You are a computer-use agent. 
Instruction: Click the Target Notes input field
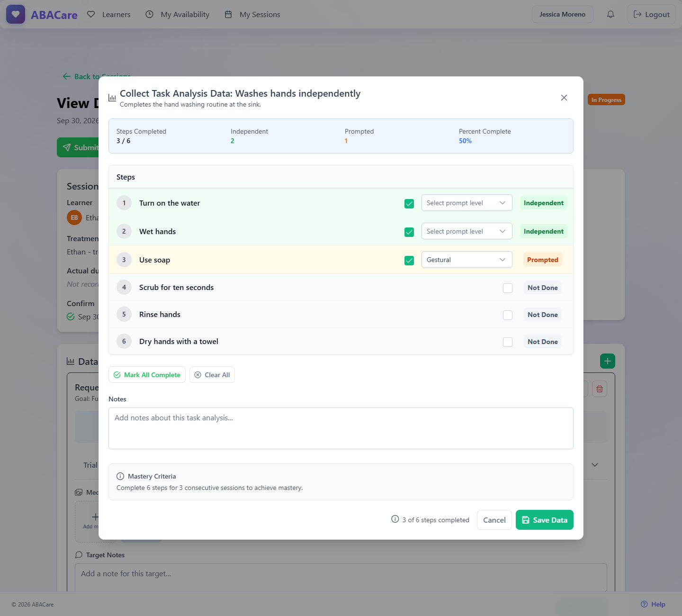[x=341, y=577]
